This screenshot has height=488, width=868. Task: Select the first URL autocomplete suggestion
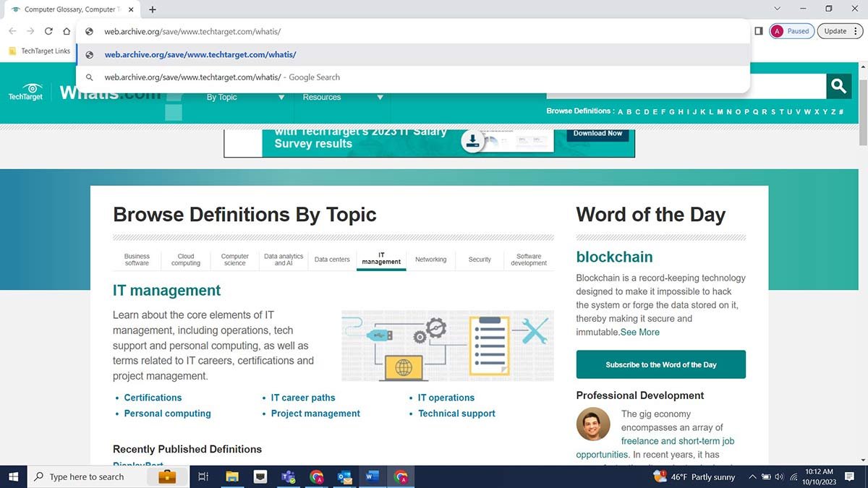[x=200, y=55]
